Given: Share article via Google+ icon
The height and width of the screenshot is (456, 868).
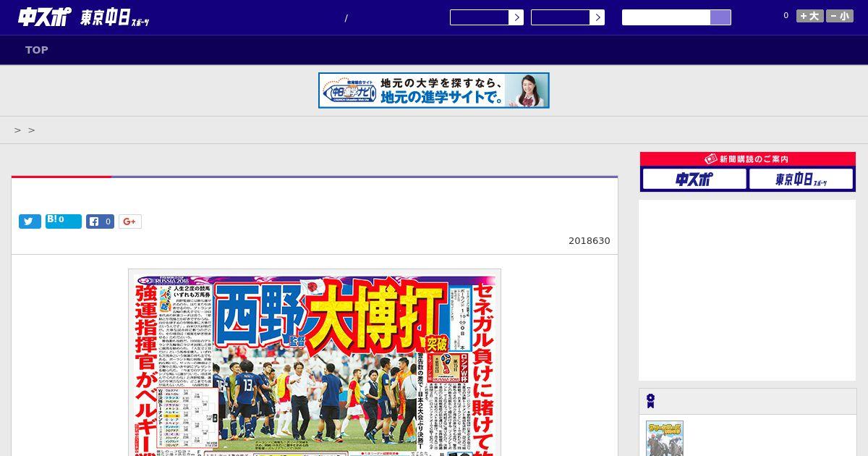Looking at the screenshot, I should click(130, 221).
